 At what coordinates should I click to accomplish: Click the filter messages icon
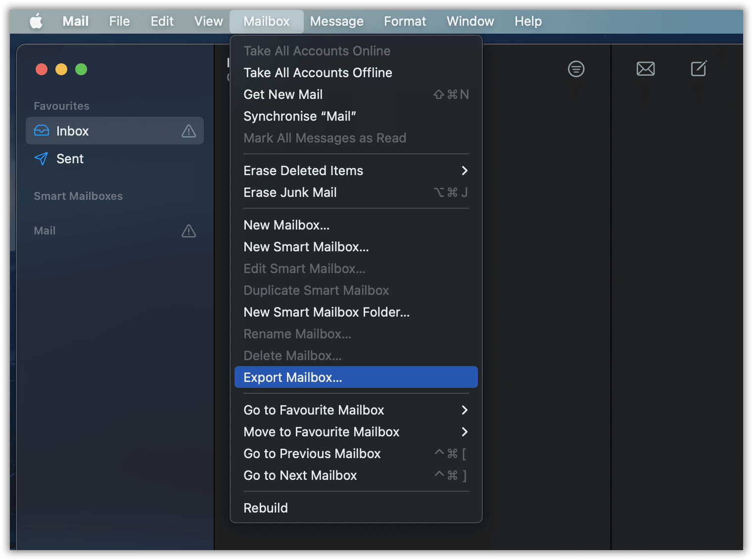(576, 69)
